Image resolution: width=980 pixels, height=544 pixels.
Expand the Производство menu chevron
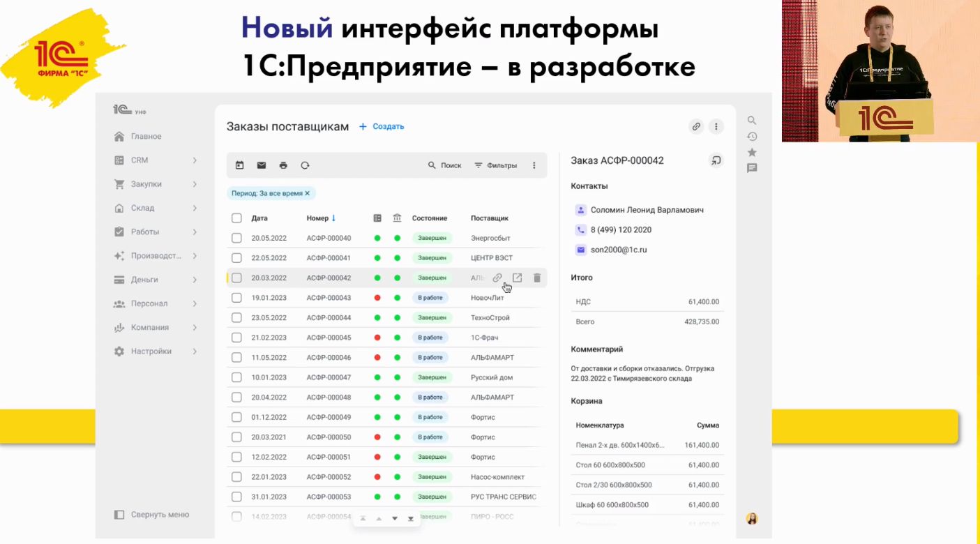[195, 256]
